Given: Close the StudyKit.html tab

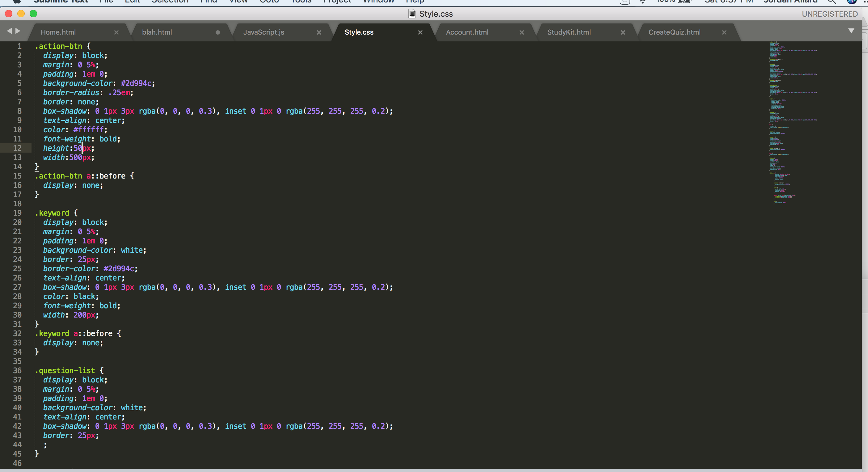Looking at the screenshot, I should click(x=623, y=32).
